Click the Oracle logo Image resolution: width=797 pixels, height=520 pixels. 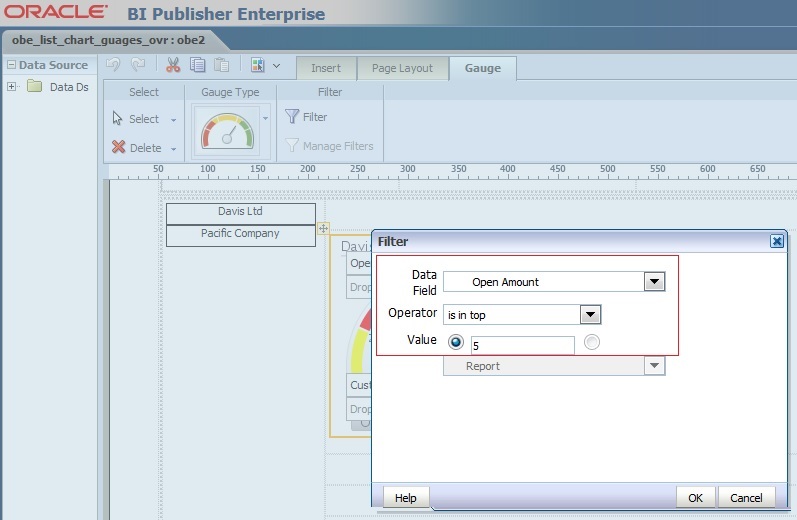pyautogui.click(x=56, y=12)
